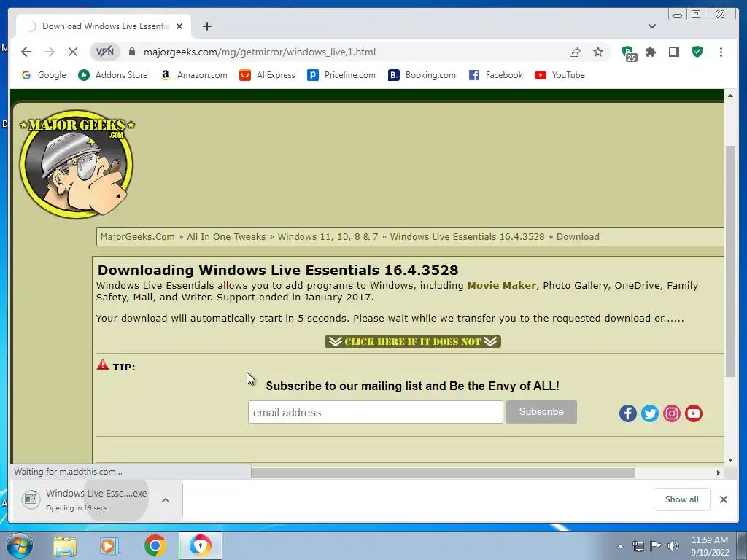Open the Facebook bookmark
This screenshot has width=747, height=560.
coord(496,75)
